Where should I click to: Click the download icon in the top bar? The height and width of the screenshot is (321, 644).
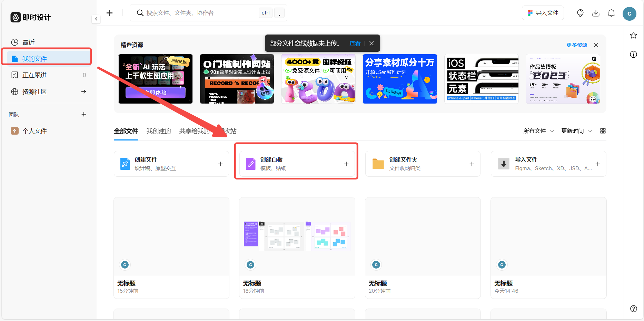coord(596,13)
